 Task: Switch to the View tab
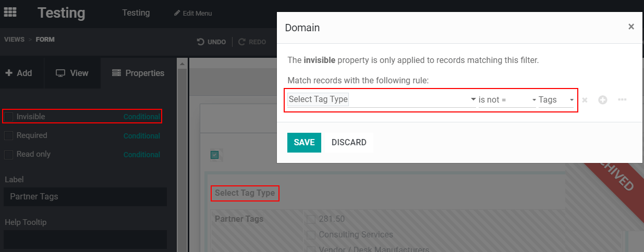pos(72,73)
